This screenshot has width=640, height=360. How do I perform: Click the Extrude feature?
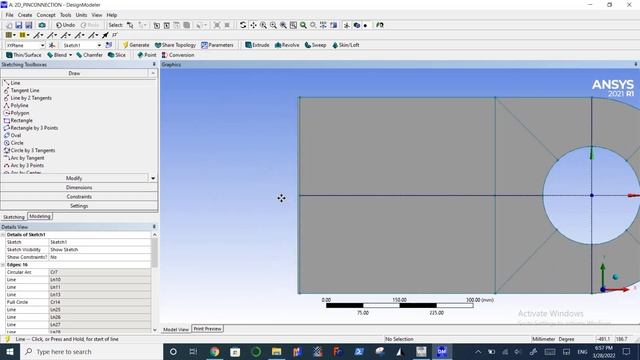(257, 45)
